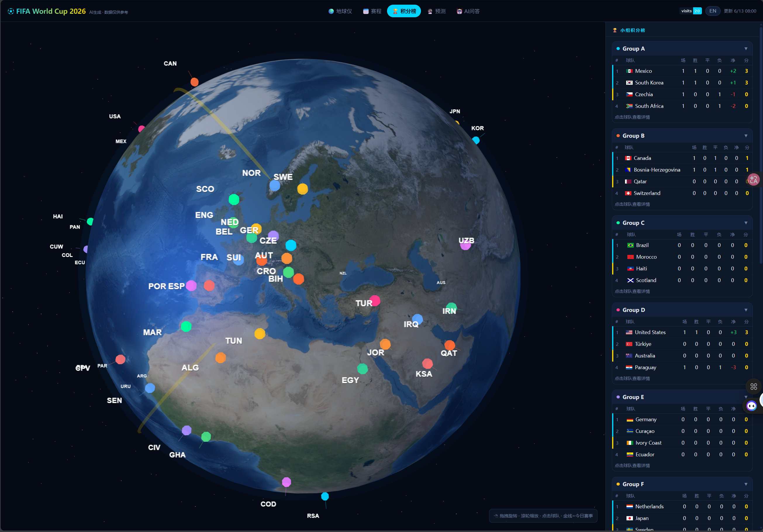Click the Türkiye flag icon
The image size is (763, 532).
[x=629, y=344]
